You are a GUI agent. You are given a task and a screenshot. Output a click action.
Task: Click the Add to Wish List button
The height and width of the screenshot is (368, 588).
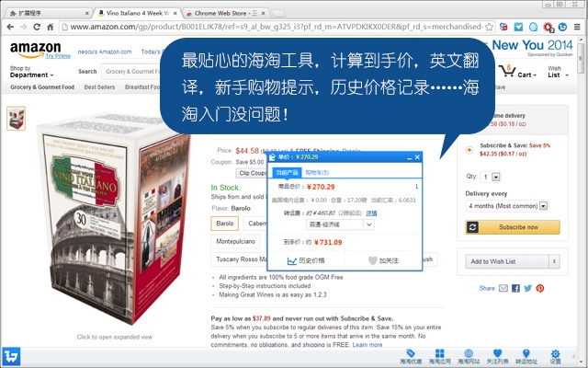[507, 261]
